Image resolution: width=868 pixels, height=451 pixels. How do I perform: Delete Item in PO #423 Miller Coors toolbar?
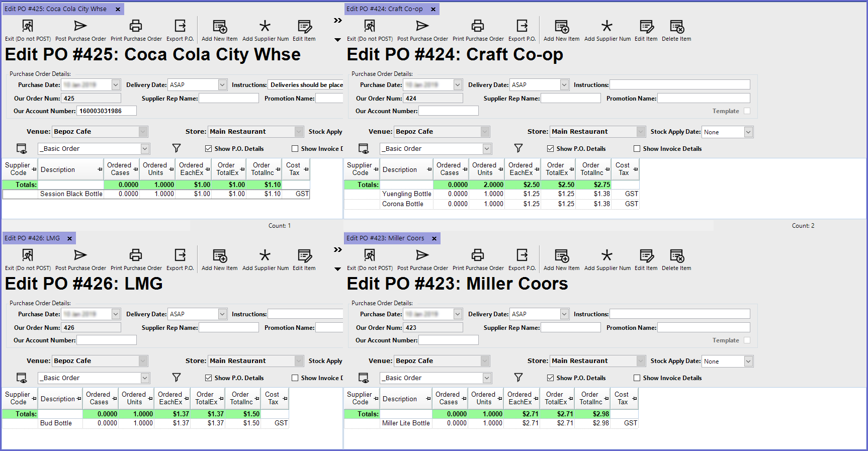click(x=676, y=260)
